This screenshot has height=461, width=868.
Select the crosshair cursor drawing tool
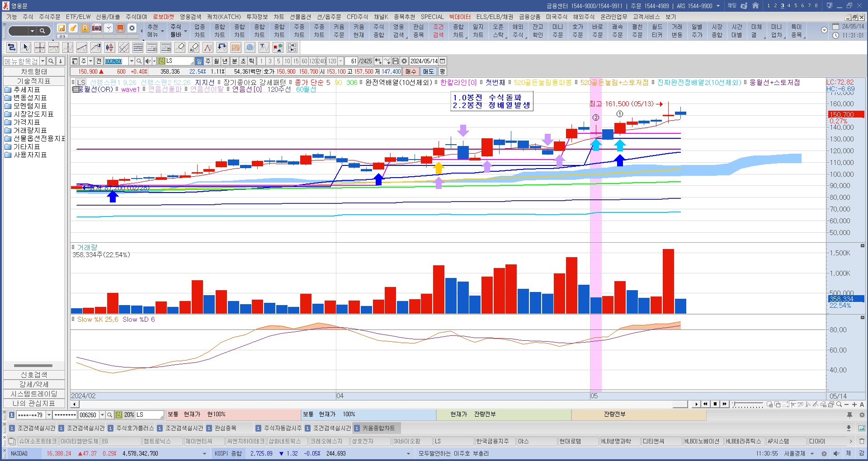pos(40,47)
